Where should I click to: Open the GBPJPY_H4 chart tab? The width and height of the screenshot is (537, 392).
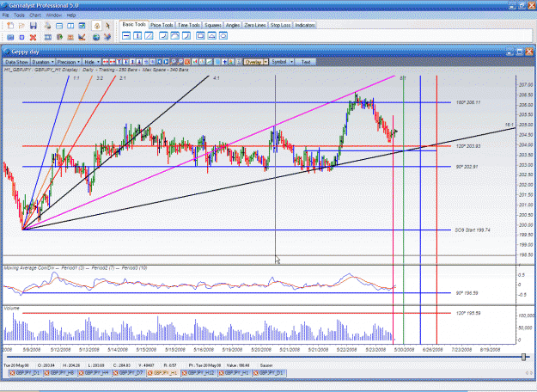[95, 373]
